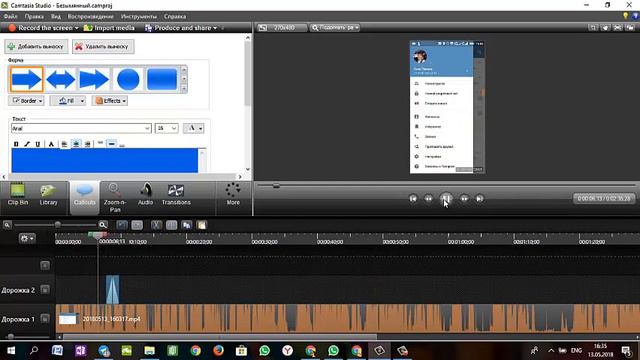This screenshot has width=640, height=360.
Task: Click the editing dimensions 270x480 button
Action: [282, 28]
